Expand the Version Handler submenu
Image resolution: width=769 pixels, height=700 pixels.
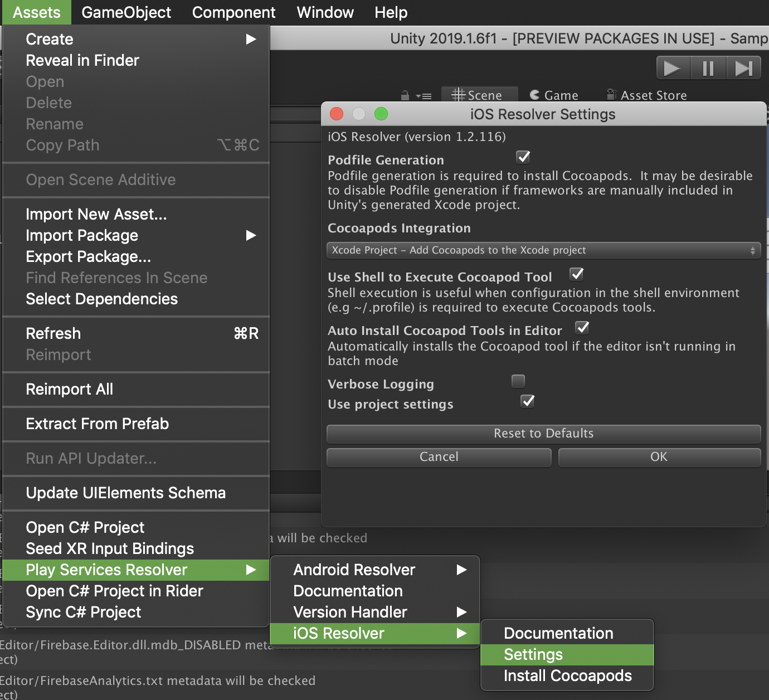point(375,612)
